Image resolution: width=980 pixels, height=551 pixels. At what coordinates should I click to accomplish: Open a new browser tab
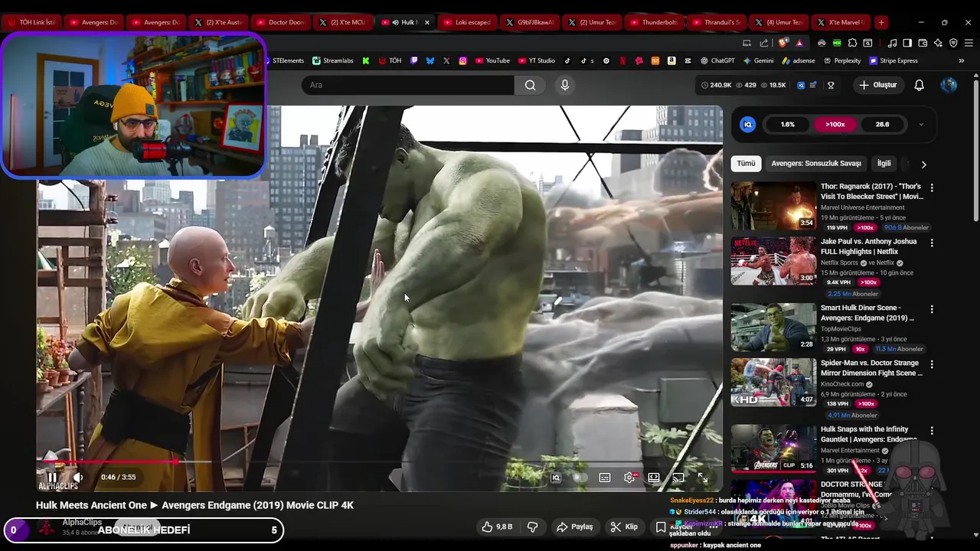click(x=881, y=22)
